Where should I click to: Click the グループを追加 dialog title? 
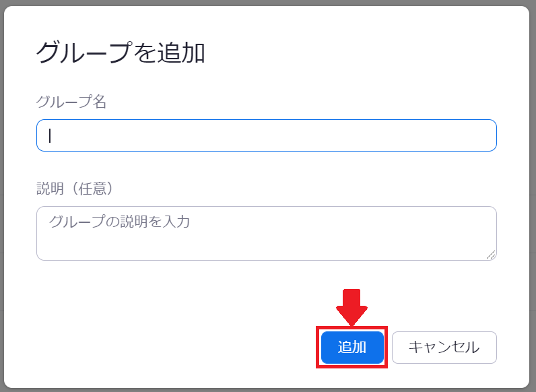point(121,53)
